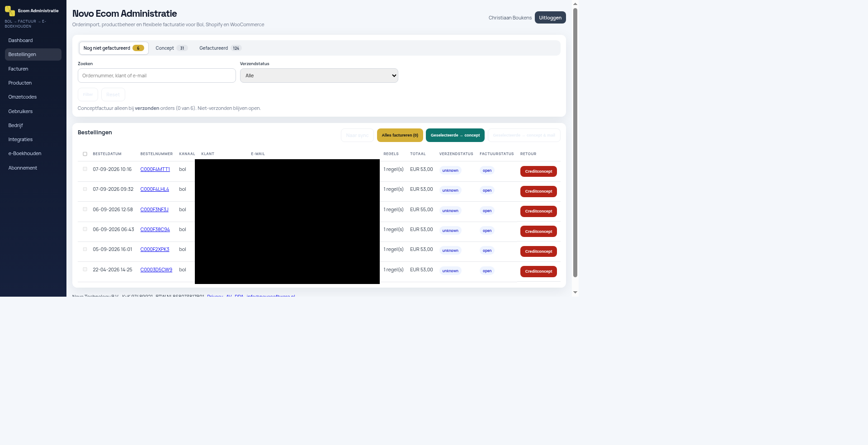
Task: Open Bestellingen in the sidebar
Action: coord(33,54)
